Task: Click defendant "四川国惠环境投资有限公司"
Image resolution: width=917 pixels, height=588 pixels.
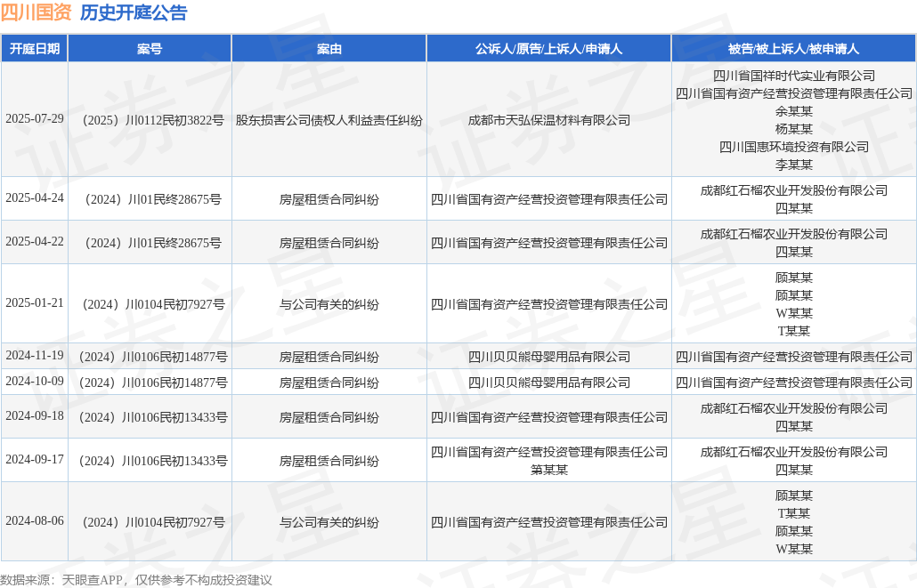Action: pos(794,147)
